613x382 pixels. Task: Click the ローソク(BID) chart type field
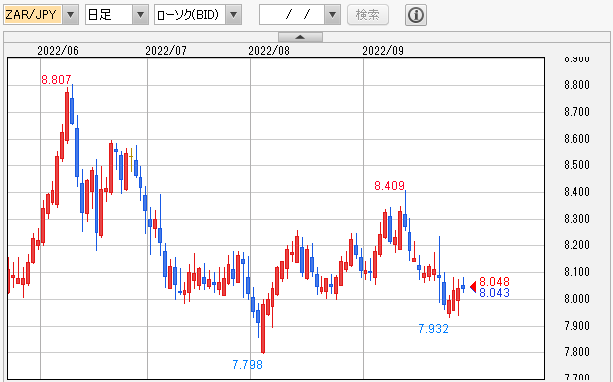point(190,15)
